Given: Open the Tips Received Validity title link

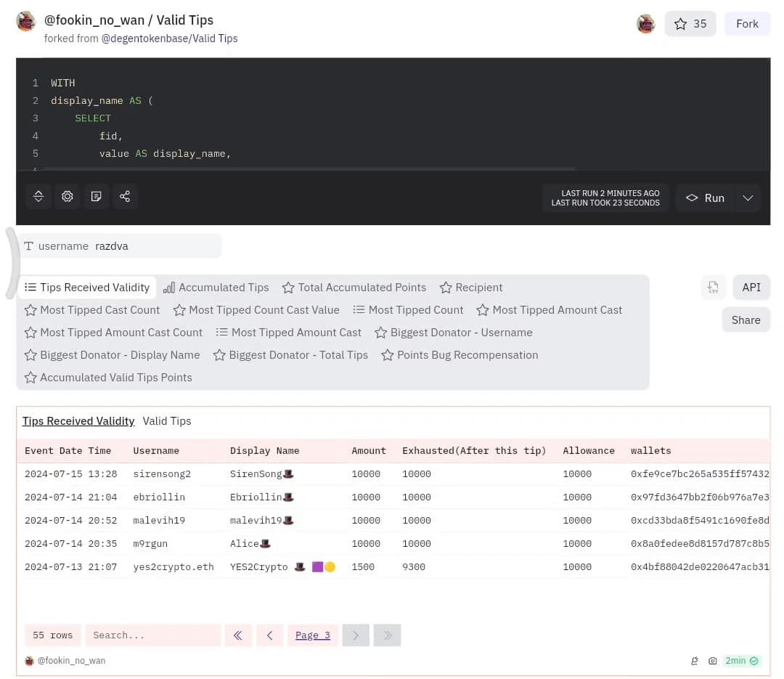Looking at the screenshot, I should (78, 421).
